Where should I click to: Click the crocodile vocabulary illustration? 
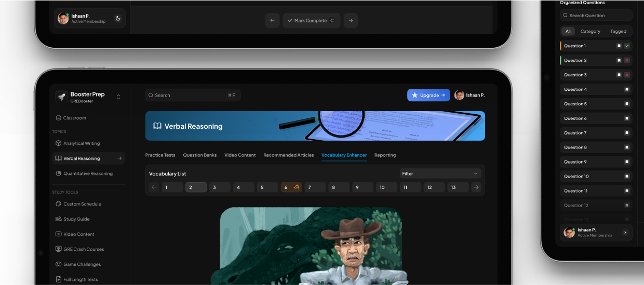tap(311, 246)
